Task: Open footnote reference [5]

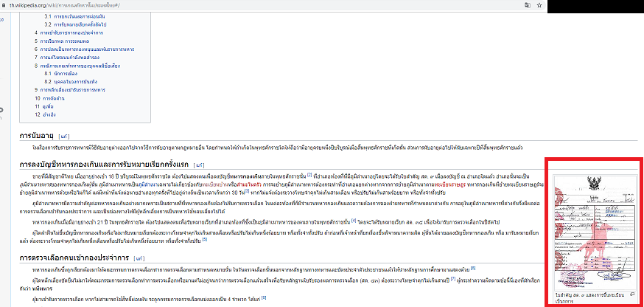Action: [204, 238]
